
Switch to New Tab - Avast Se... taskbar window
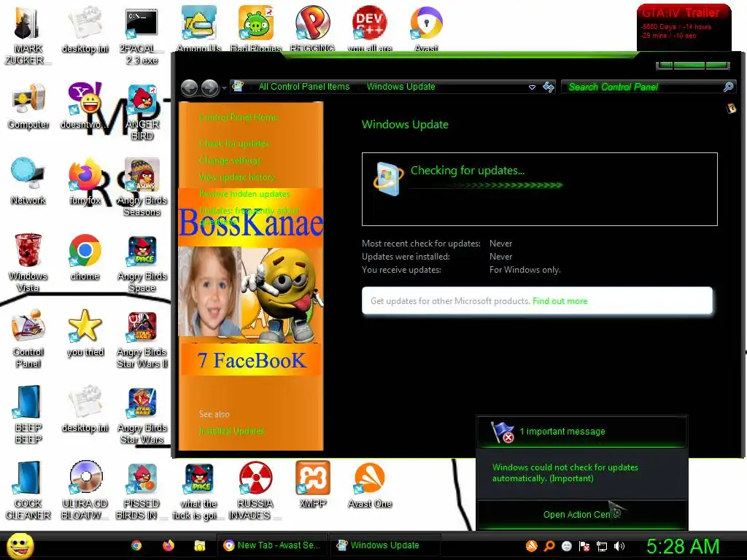click(x=273, y=545)
